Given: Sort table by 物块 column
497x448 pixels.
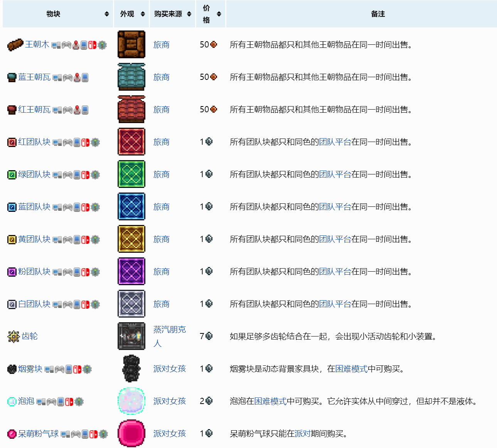Looking at the screenshot, I should pyautogui.click(x=106, y=14).
